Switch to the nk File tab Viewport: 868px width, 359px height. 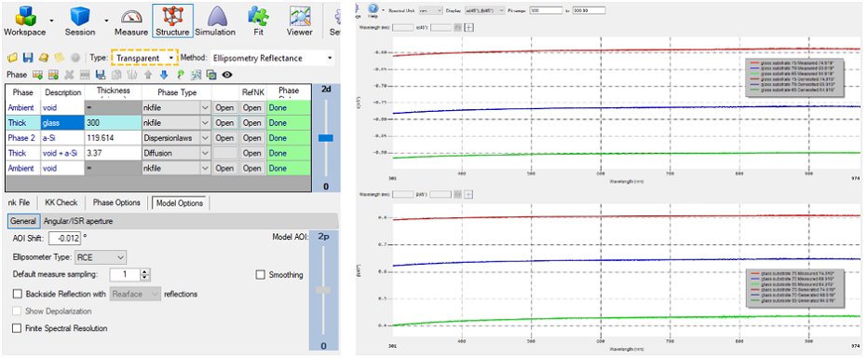[x=19, y=202]
